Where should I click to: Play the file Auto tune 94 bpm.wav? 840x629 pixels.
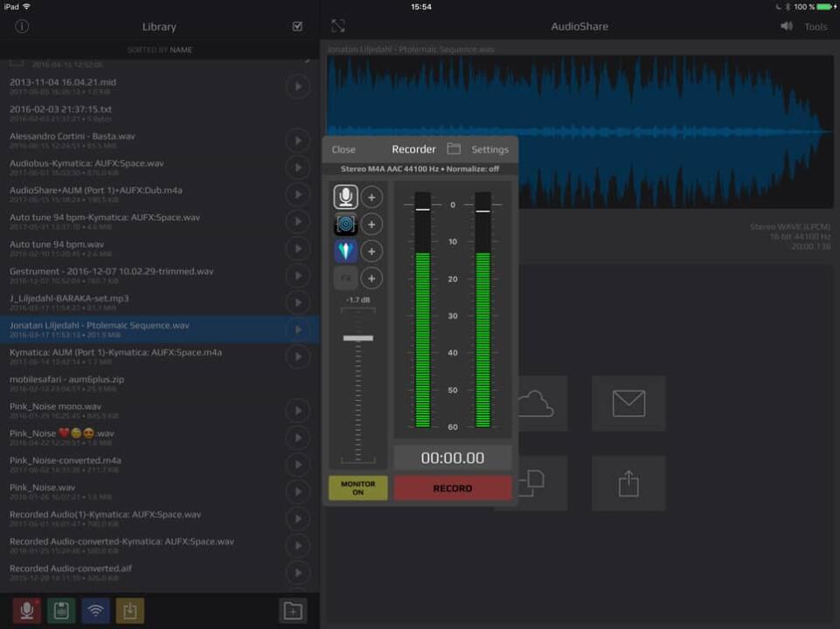pyautogui.click(x=298, y=247)
